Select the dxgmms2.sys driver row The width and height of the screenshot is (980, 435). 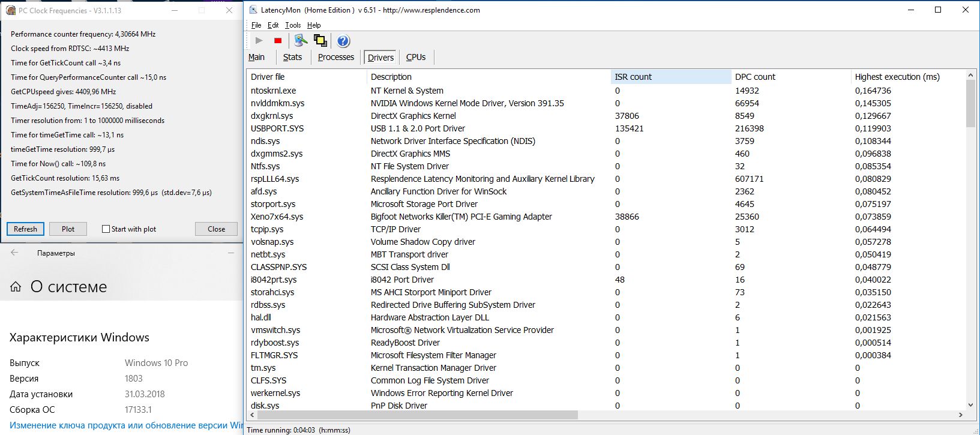click(x=606, y=154)
